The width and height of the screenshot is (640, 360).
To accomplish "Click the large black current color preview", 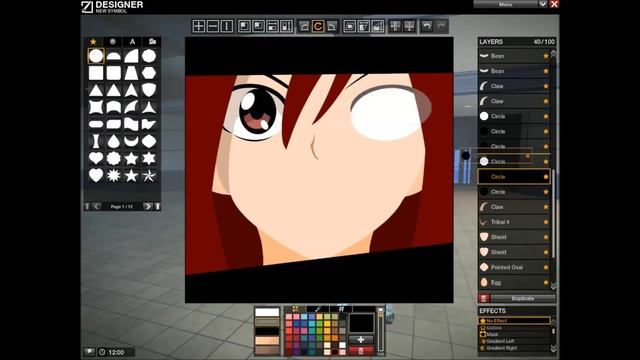I will (x=361, y=323).
